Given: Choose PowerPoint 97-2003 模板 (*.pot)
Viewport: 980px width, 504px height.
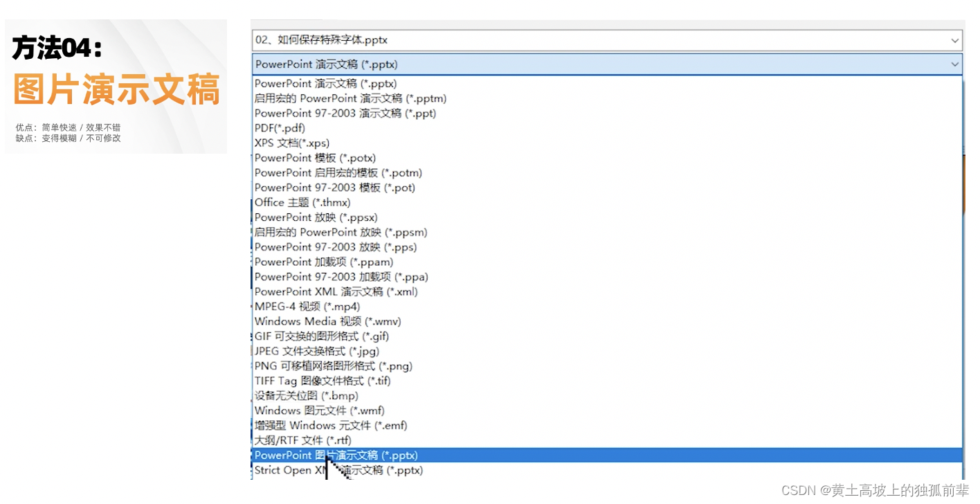Looking at the screenshot, I should pyautogui.click(x=607, y=188).
